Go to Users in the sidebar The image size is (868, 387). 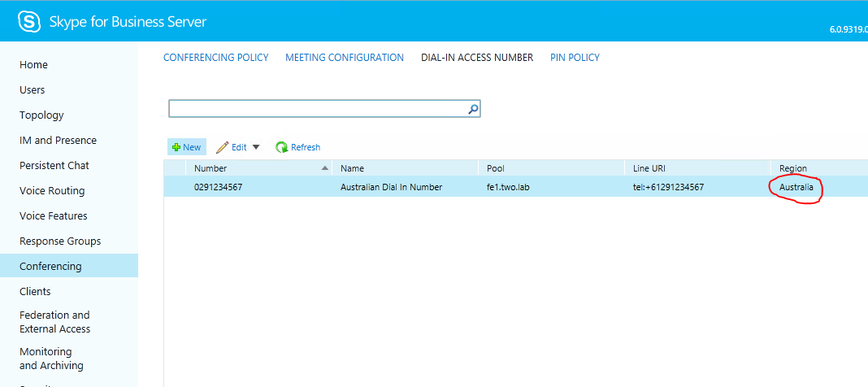pyautogui.click(x=33, y=90)
